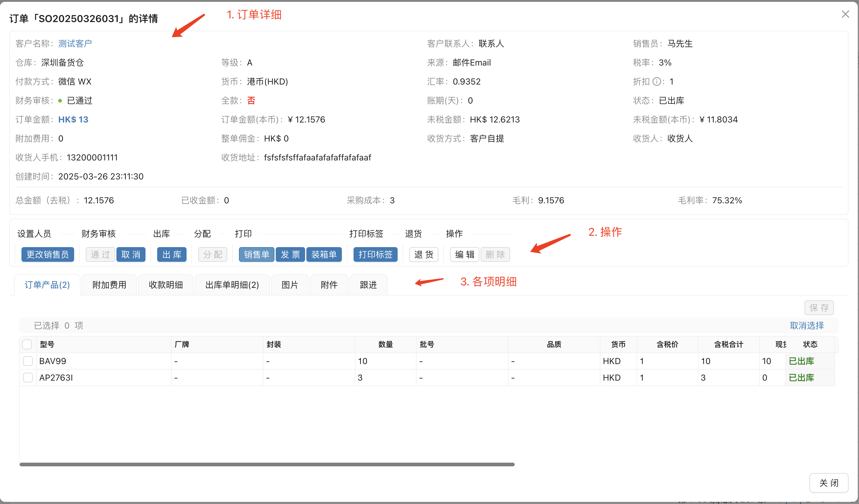Print the packing list via 装箱单
Screen dimensions: 859x504
point(324,254)
